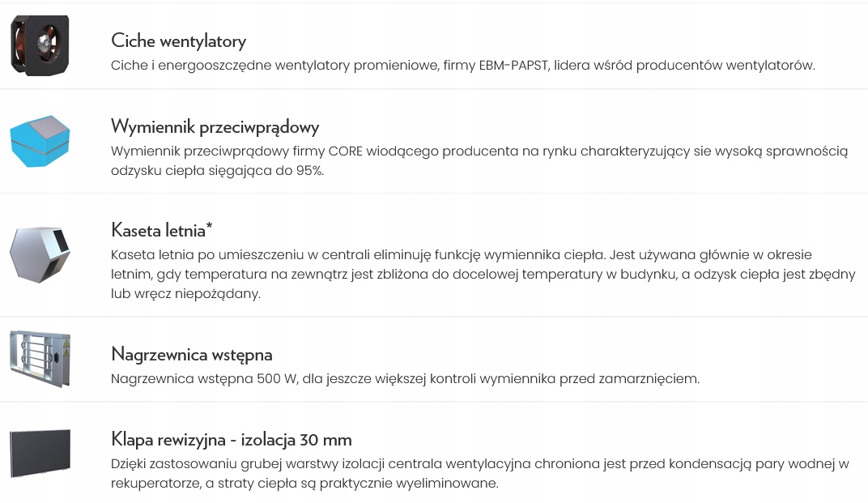The height and width of the screenshot is (503, 868).
Task: Click the EBM-PAPST fan description text
Action: pos(463,66)
